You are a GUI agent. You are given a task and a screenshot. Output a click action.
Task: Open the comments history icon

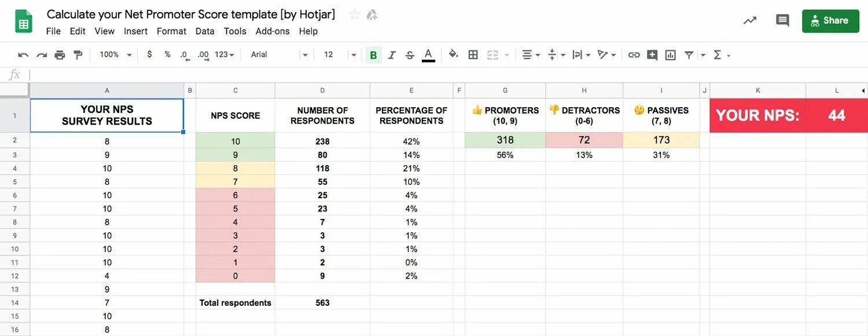click(x=782, y=21)
